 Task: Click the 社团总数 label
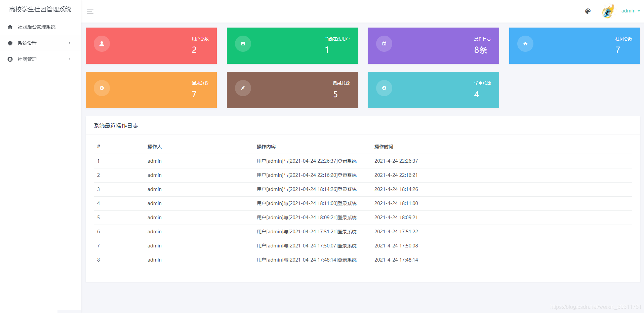pos(624,39)
